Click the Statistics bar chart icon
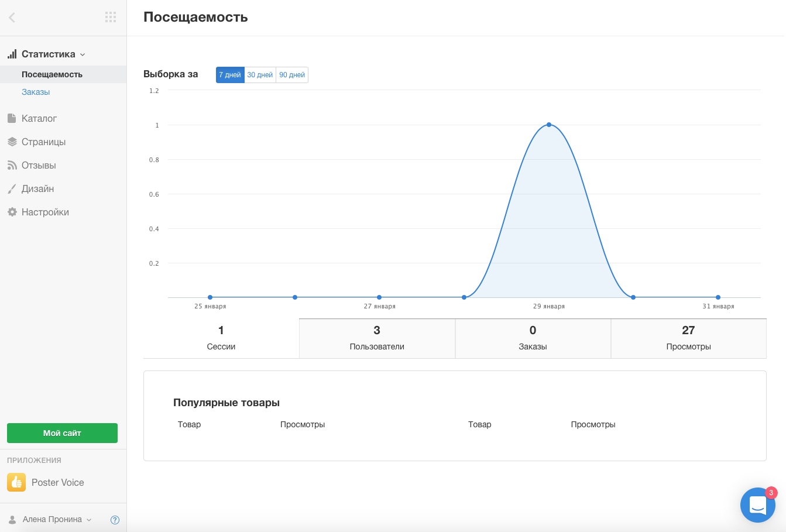Screen dimensions: 786x532 pyautogui.click(x=12, y=54)
